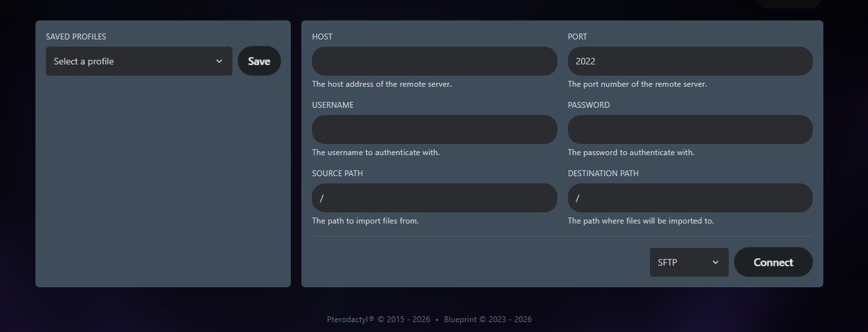Click the chevron arrow in the SFTP selector

coord(716,262)
